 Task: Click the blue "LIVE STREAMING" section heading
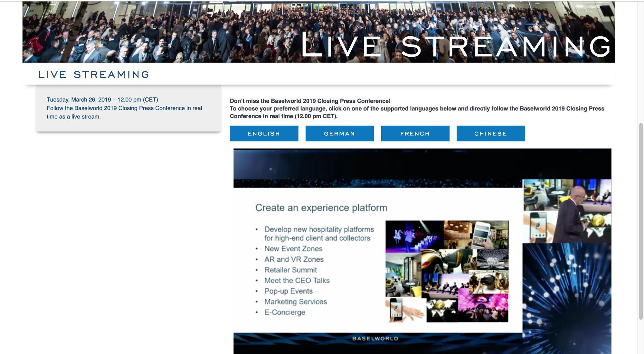tap(94, 75)
